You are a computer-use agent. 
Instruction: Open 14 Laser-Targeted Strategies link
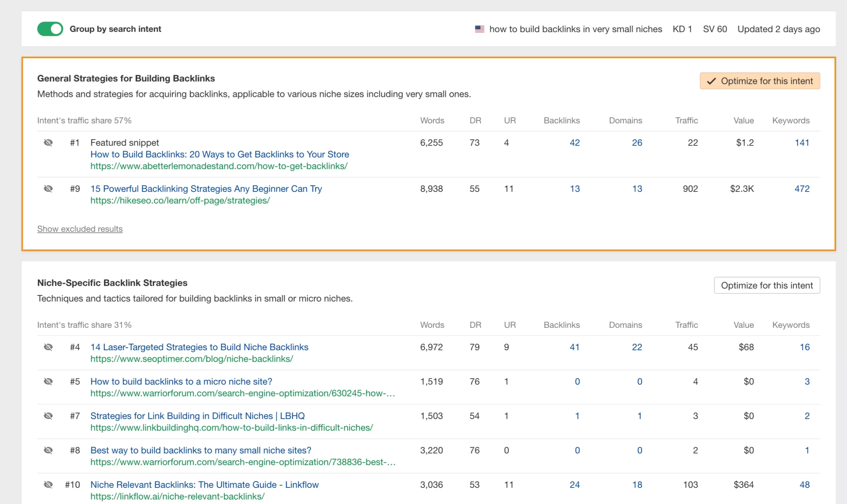[199, 347]
